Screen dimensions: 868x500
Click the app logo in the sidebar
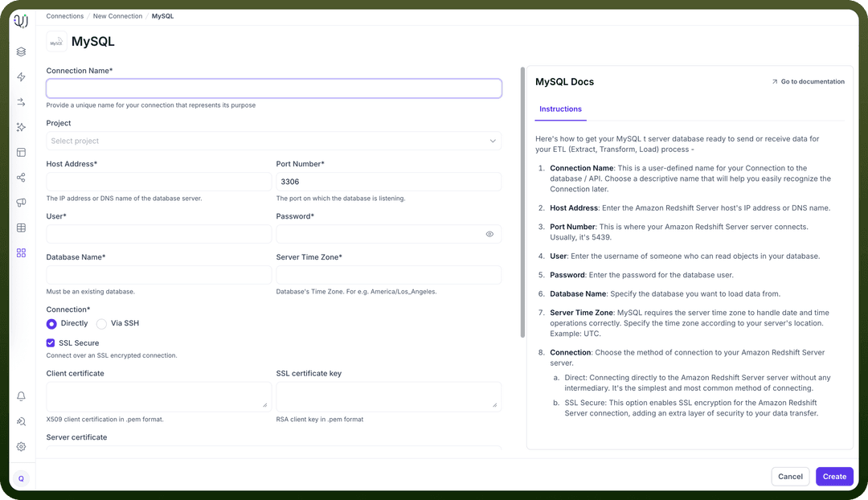[21, 21]
